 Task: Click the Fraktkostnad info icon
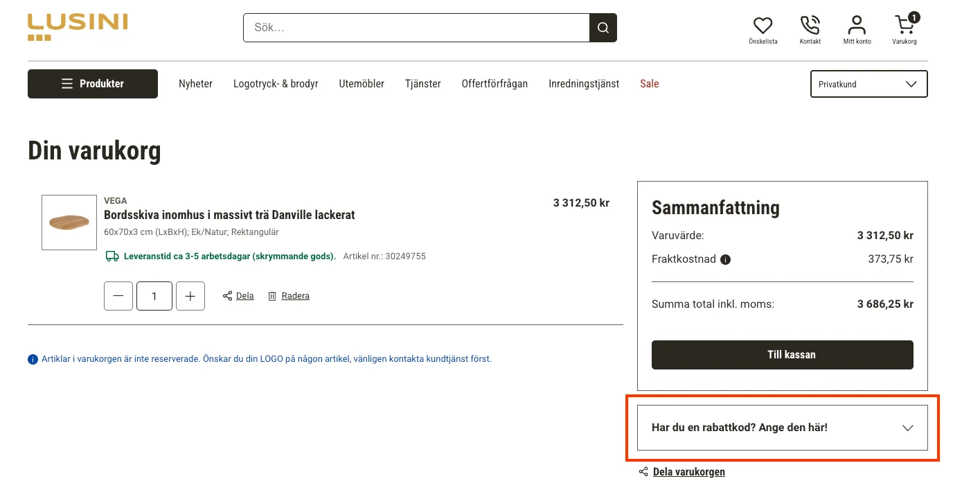point(725,260)
